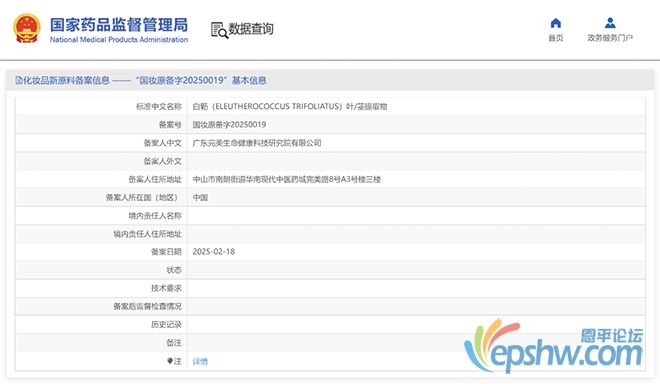
Task: Click the address value starting with 中山市
Action: (x=287, y=179)
